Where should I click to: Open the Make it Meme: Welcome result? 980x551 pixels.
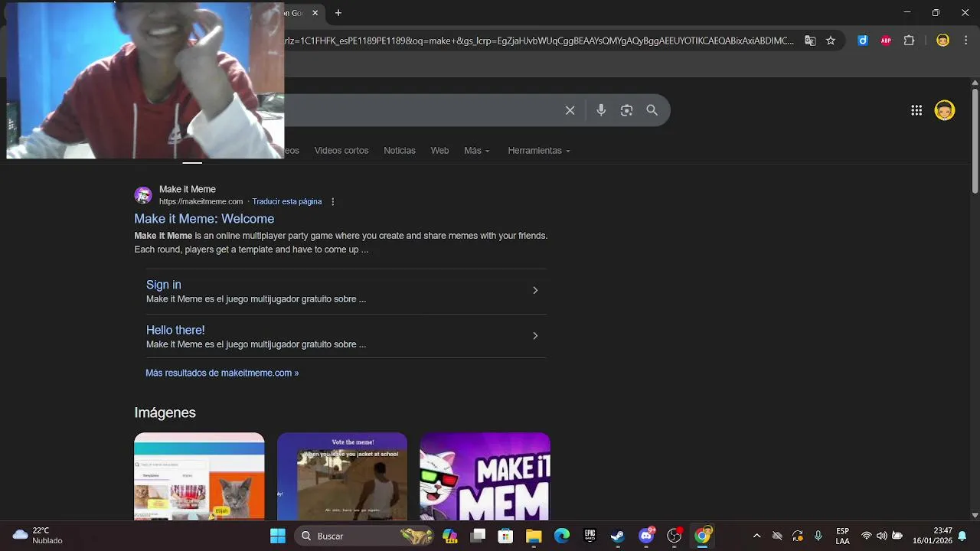tap(204, 219)
